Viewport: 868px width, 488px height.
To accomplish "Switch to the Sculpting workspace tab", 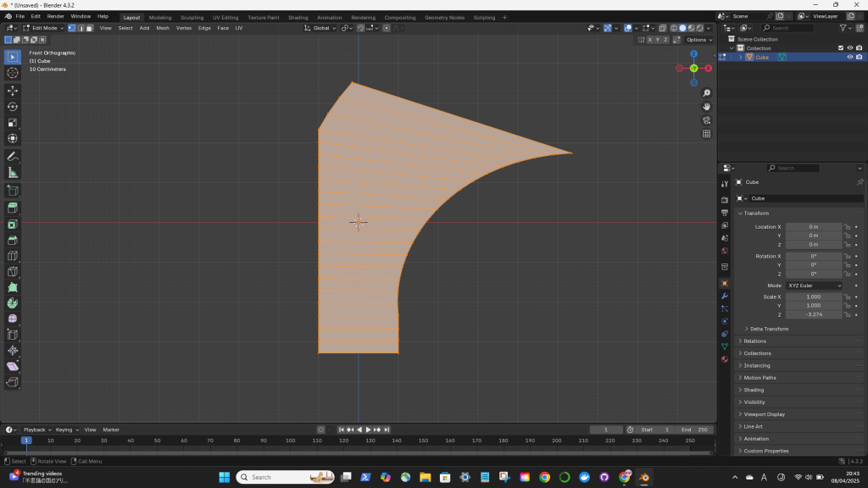I will [x=192, y=17].
